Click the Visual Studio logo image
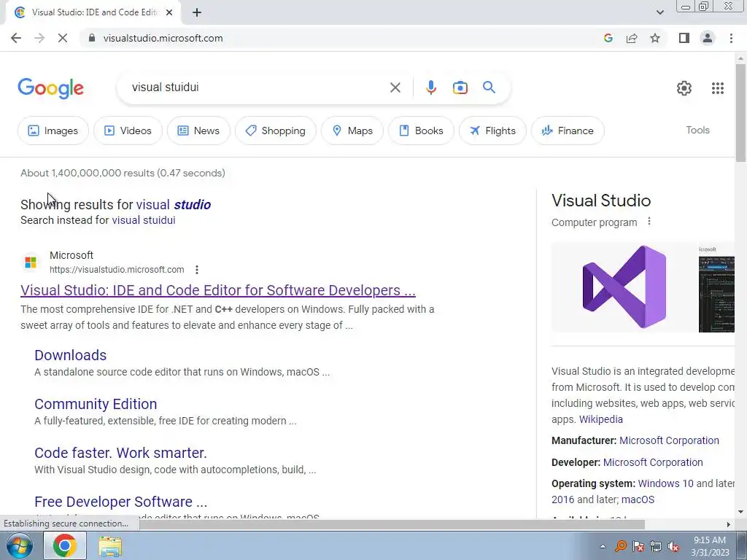This screenshot has width=747, height=560. [624, 287]
